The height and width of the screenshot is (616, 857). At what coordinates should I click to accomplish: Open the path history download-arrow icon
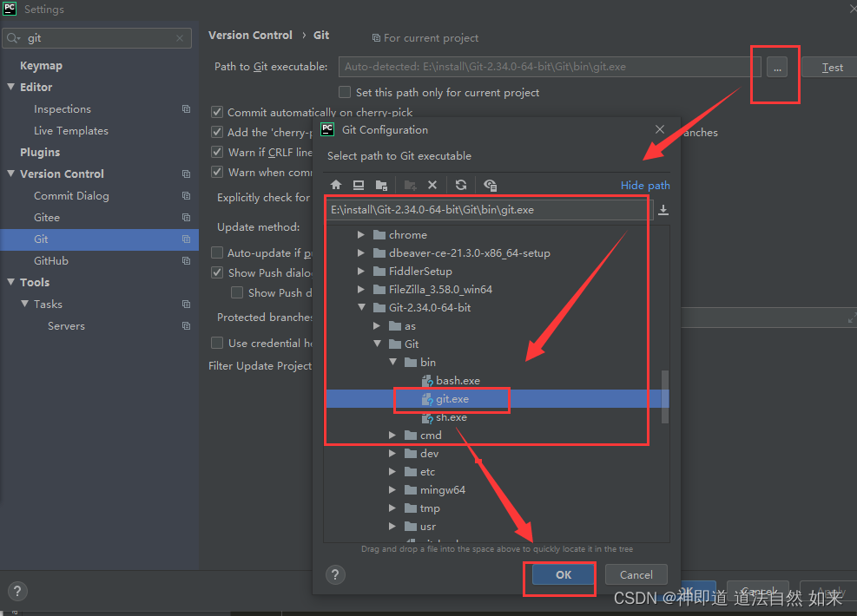663,210
